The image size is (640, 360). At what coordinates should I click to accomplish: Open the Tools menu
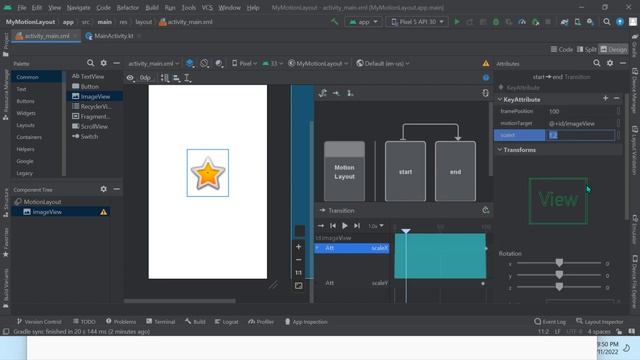189,7
